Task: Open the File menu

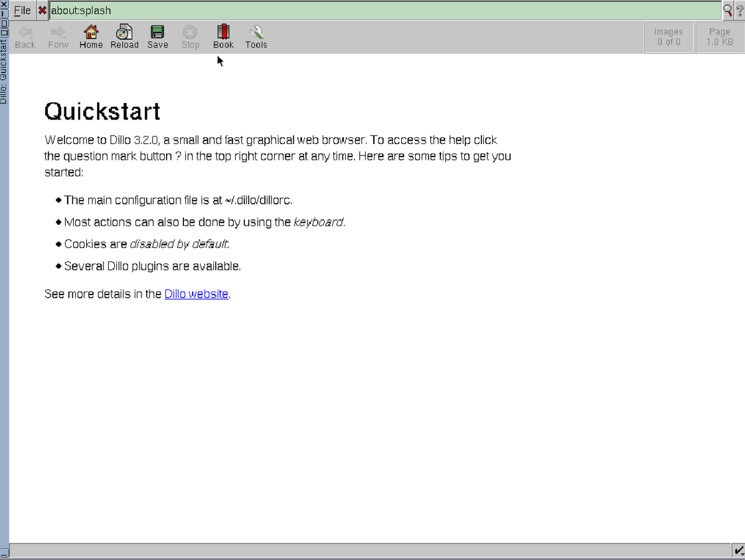Action: coord(23,11)
